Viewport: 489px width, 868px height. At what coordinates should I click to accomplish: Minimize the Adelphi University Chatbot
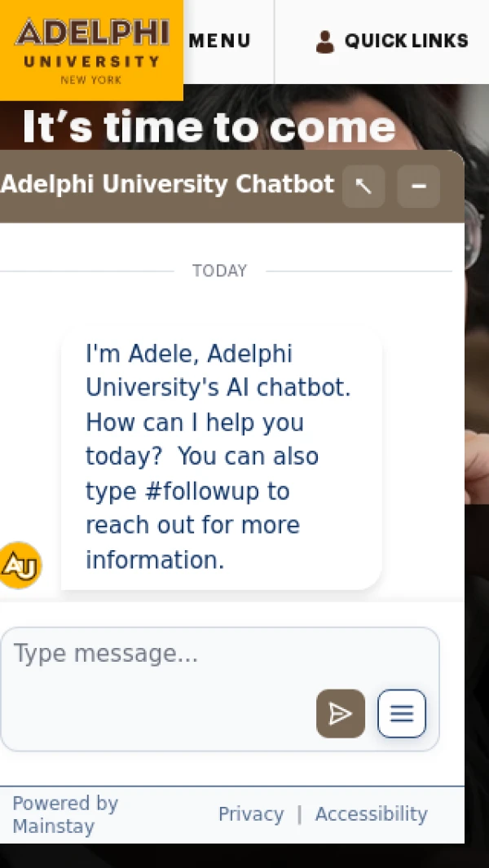tap(419, 187)
